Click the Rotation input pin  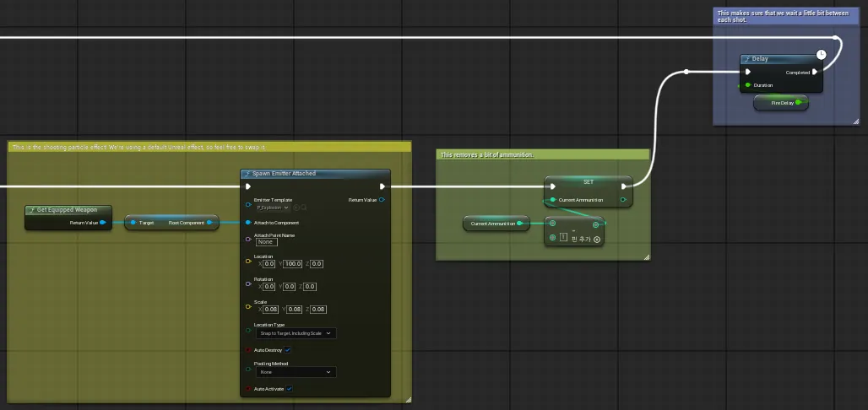tap(248, 283)
